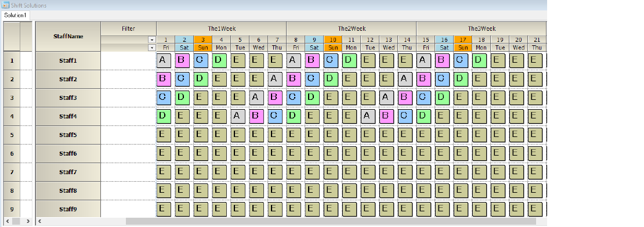This screenshot has width=644, height=227.
Task: Click Staff4 shift D on day 1
Action: pyautogui.click(x=164, y=116)
